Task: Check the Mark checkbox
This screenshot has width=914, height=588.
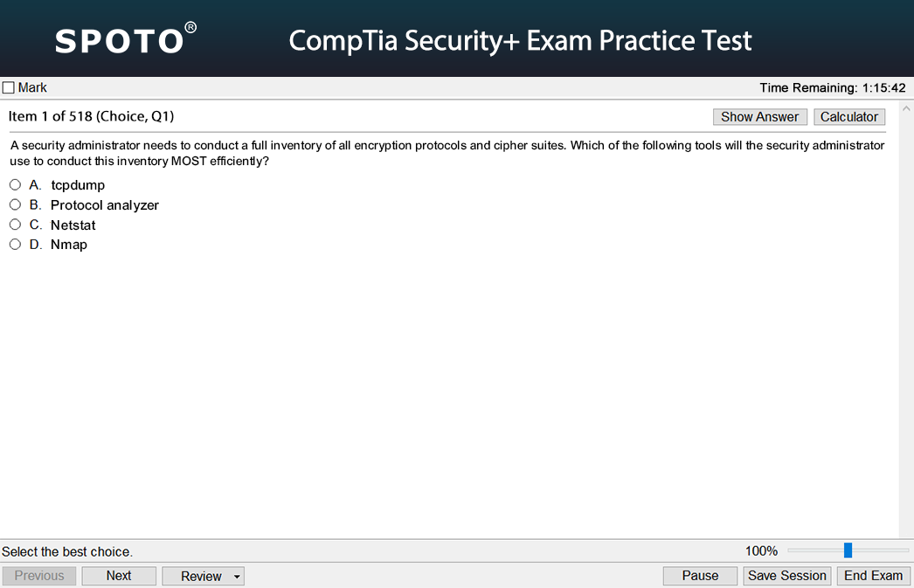Action: pyautogui.click(x=8, y=87)
